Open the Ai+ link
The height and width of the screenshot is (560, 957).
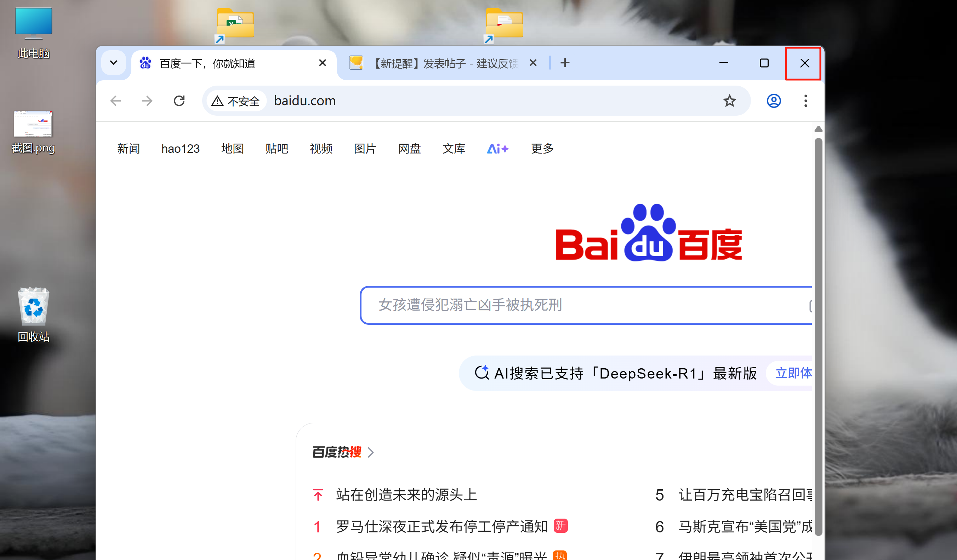[497, 149]
